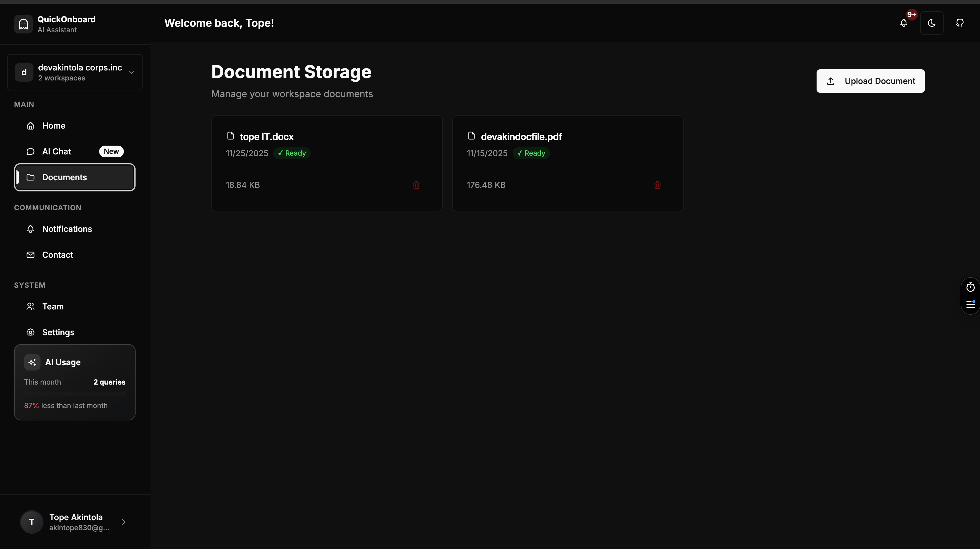The width and height of the screenshot is (980, 549).
Task: Go to Home in the sidebar
Action: click(54, 126)
